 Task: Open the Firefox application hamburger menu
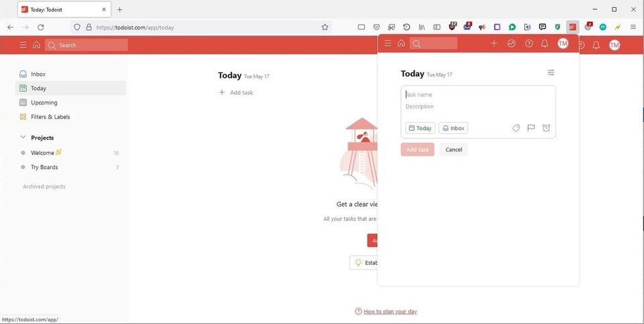click(x=633, y=27)
